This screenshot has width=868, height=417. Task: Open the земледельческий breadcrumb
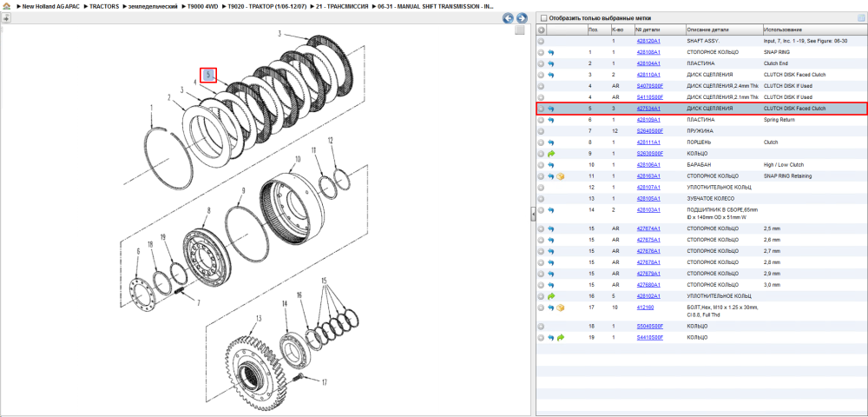(x=153, y=6)
